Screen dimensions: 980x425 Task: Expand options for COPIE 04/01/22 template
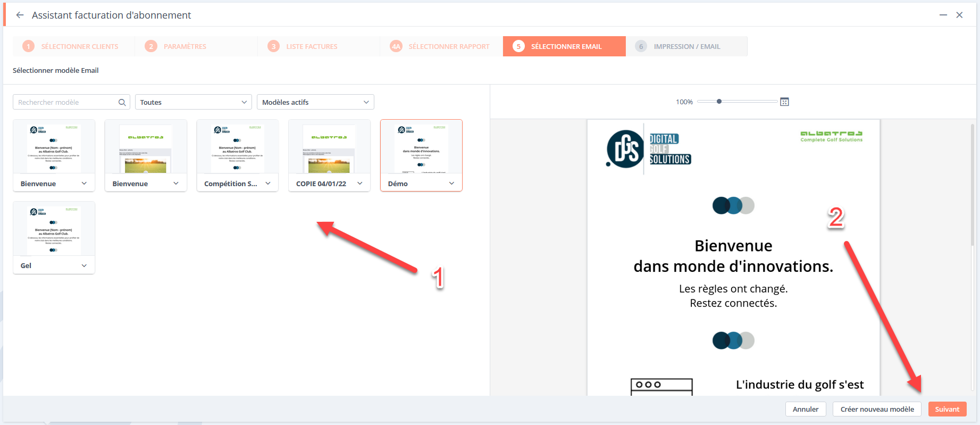click(360, 184)
